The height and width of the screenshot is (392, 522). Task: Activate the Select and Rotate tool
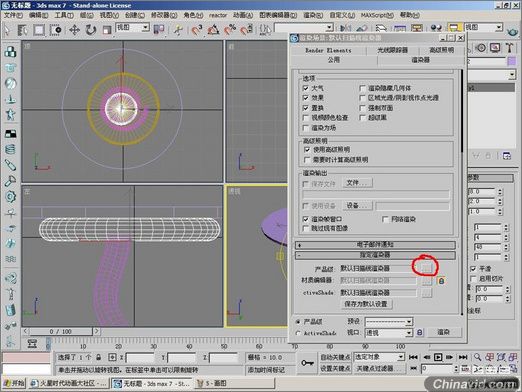(90, 30)
